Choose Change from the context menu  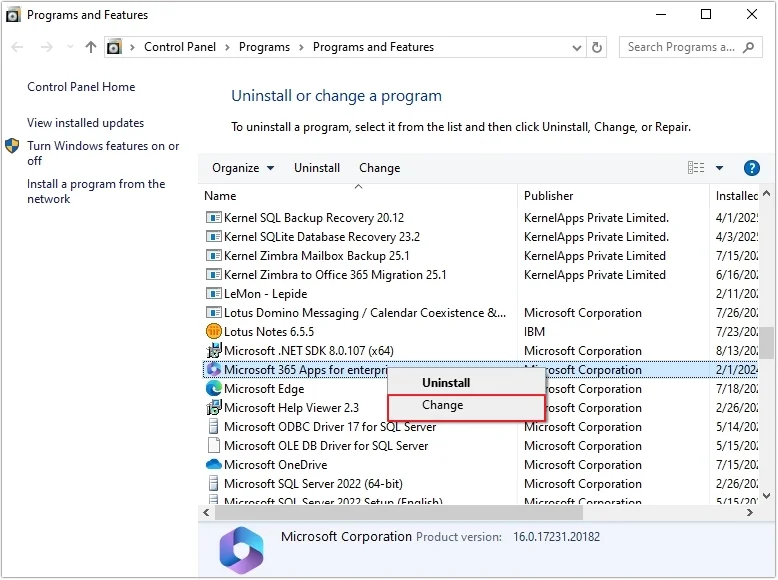466,405
